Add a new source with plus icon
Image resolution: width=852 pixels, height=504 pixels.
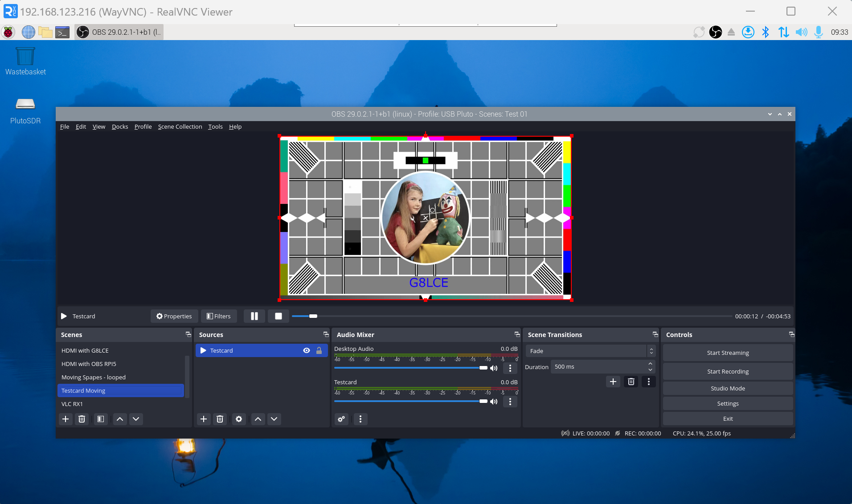click(x=204, y=419)
